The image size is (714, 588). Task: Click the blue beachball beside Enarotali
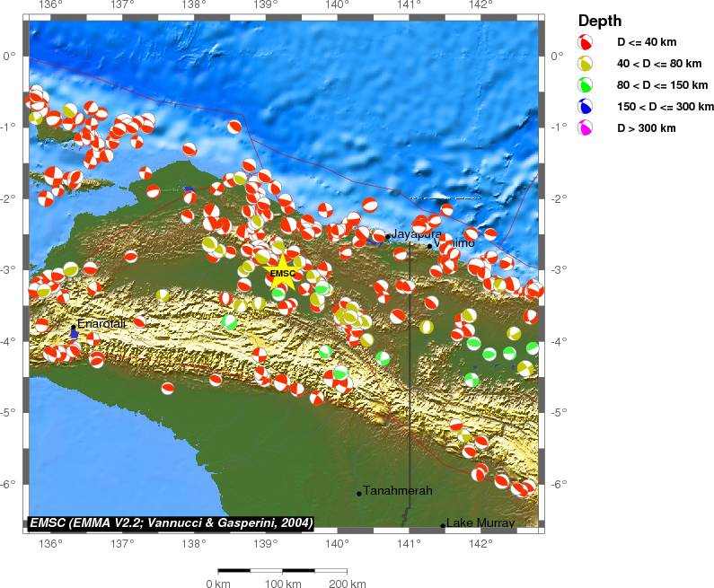tap(74, 332)
